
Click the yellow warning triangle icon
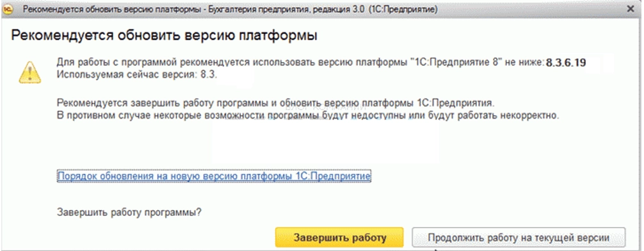30,72
